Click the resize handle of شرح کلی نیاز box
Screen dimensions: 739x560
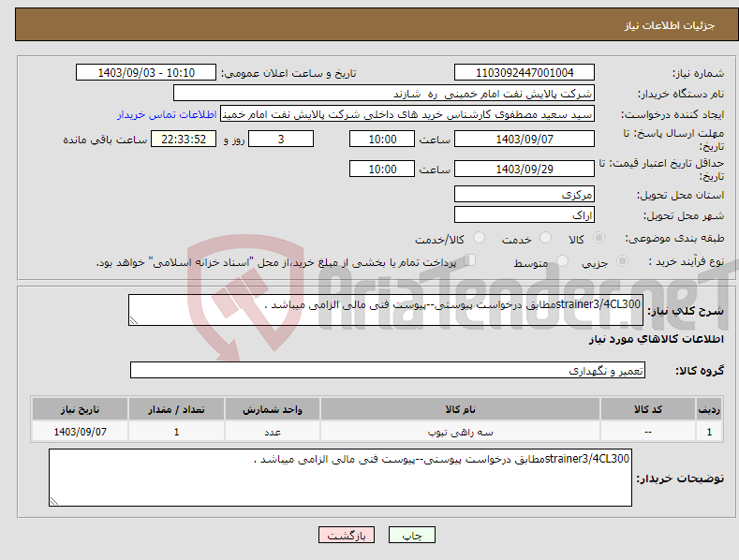tap(134, 320)
